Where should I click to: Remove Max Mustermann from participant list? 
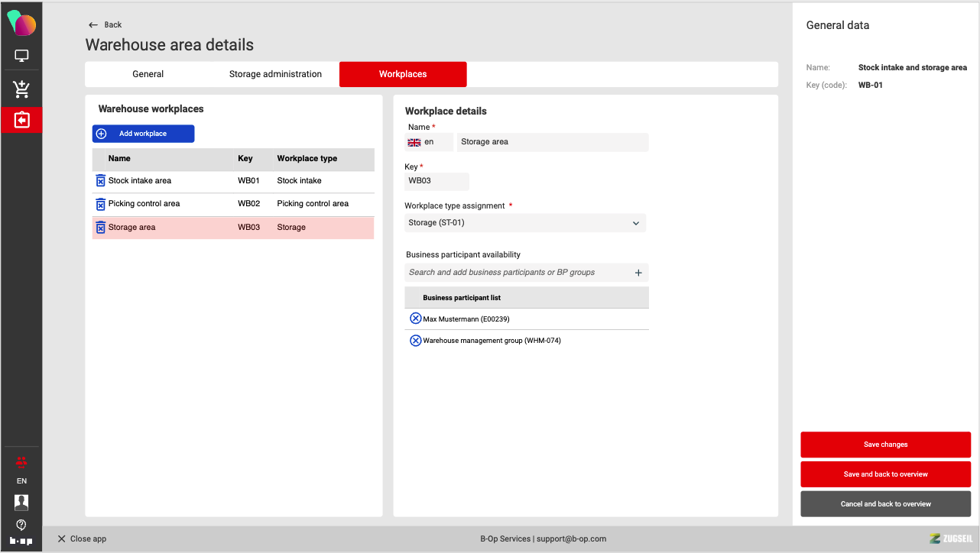(x=416, y=319)
